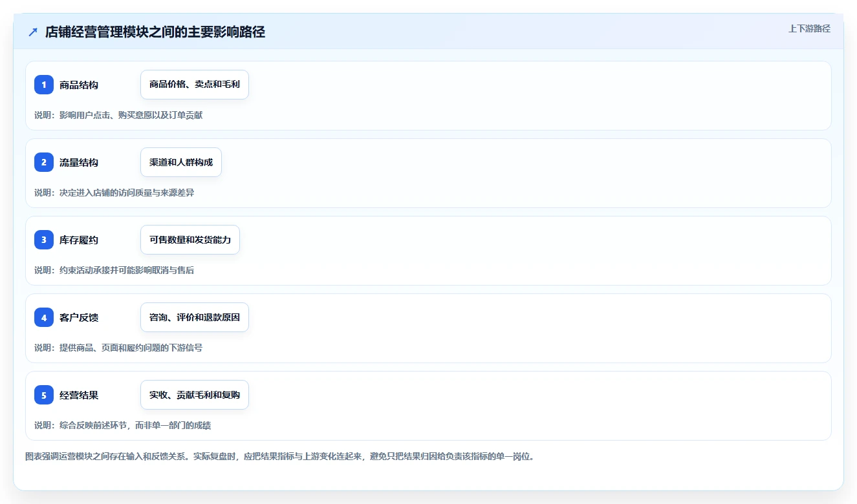Click the 流量结构 label
Viewport: 857px width, 504px height.
79,162
